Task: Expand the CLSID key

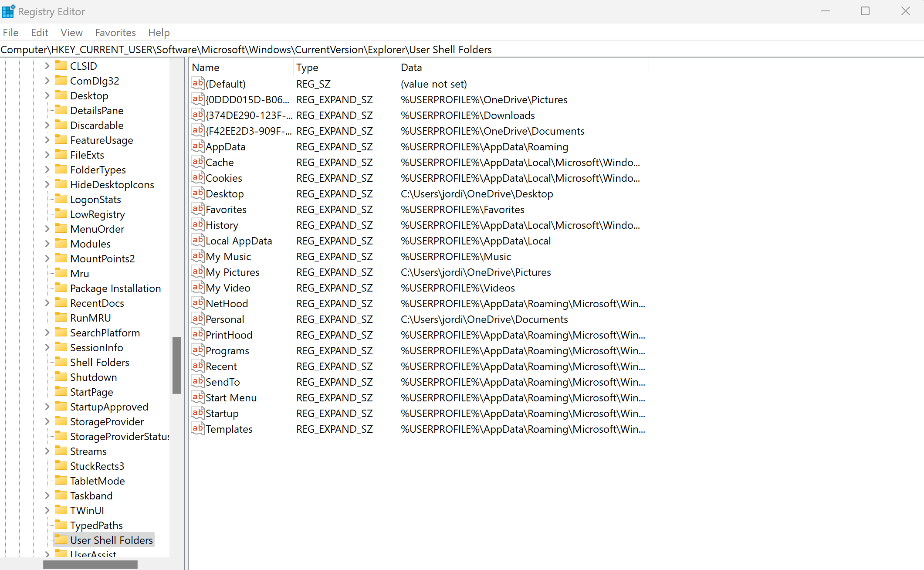Action: click(47, 66)
